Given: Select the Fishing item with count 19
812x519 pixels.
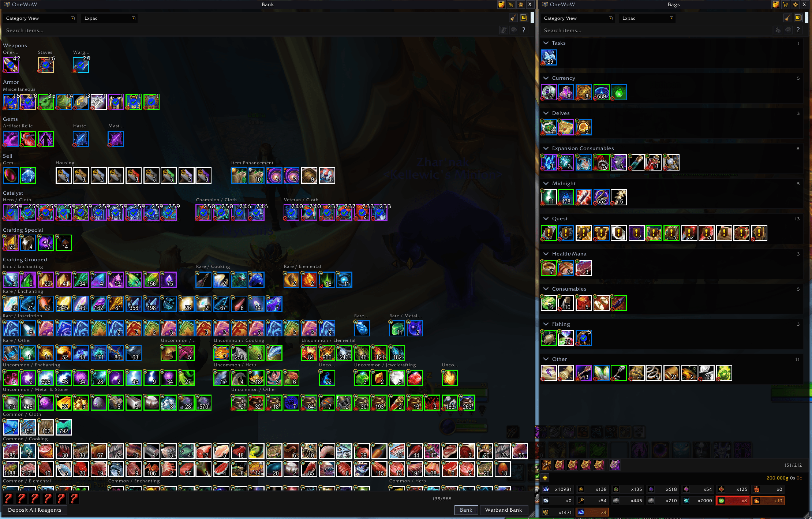Looking at the screenshot, I should (566, 338).
